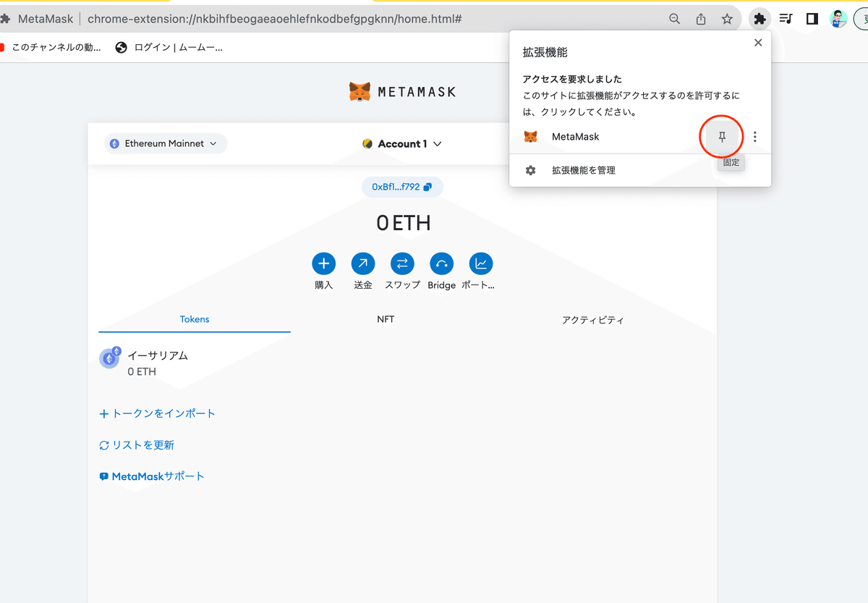This screenshot has width=868, height=603.
Task: Click the Ethereum token logo icon
Action: point(110,358)
